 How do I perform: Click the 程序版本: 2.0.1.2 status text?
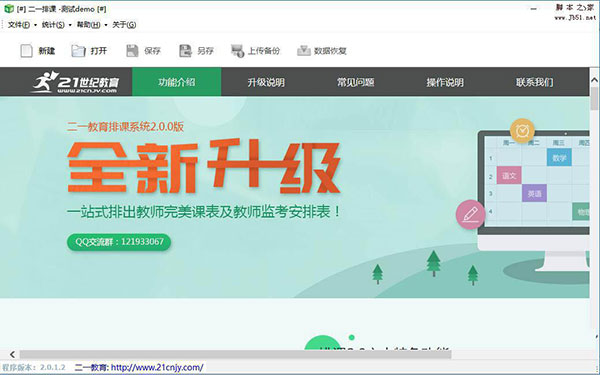tap(34, 368)
